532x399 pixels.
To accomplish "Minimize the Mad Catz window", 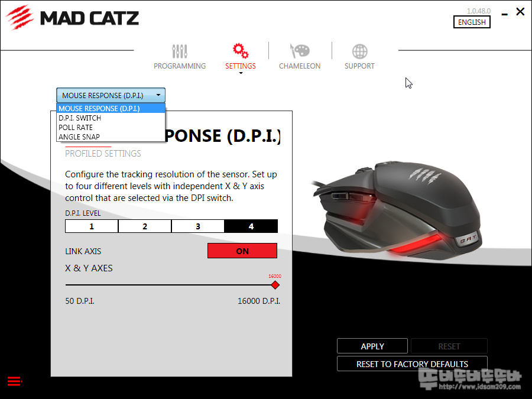I will coord(505,14).
